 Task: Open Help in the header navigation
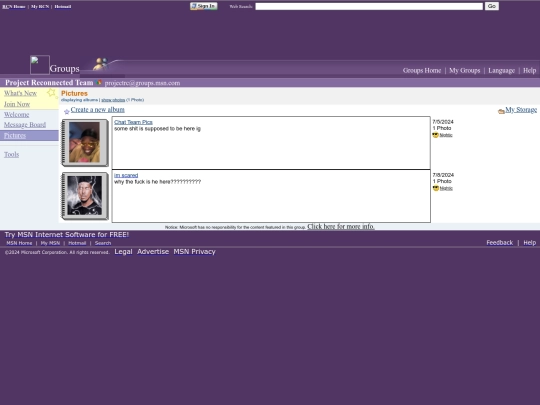[x=530, y=71]
